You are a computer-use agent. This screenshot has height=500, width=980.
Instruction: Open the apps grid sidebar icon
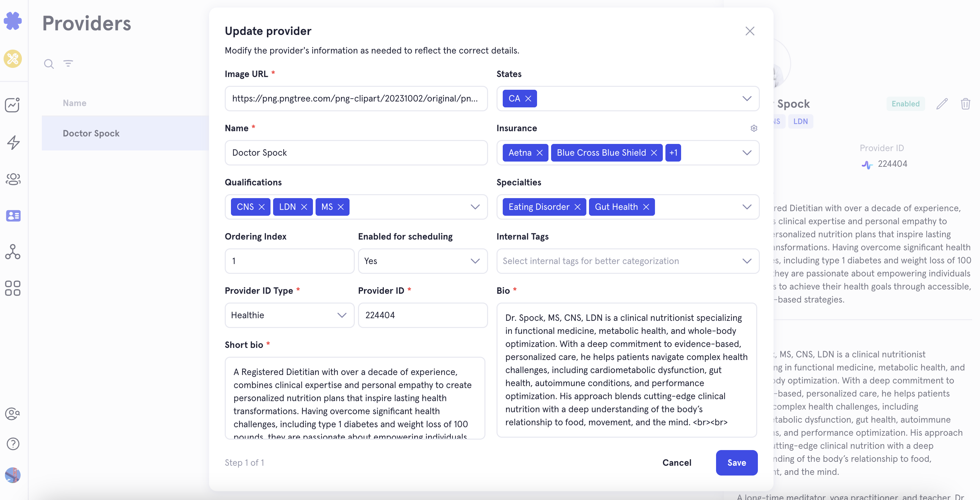pyautogui.click(x=13, y=288)
